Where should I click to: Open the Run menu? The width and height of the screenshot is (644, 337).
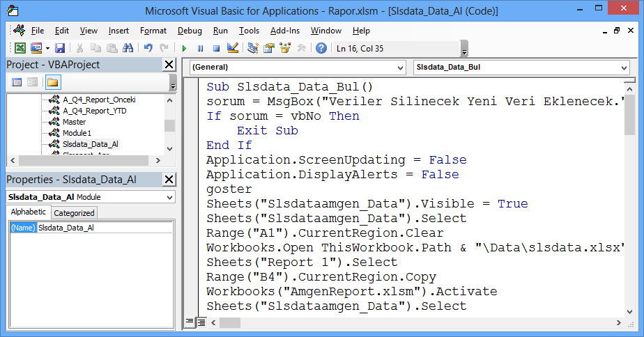220,31
